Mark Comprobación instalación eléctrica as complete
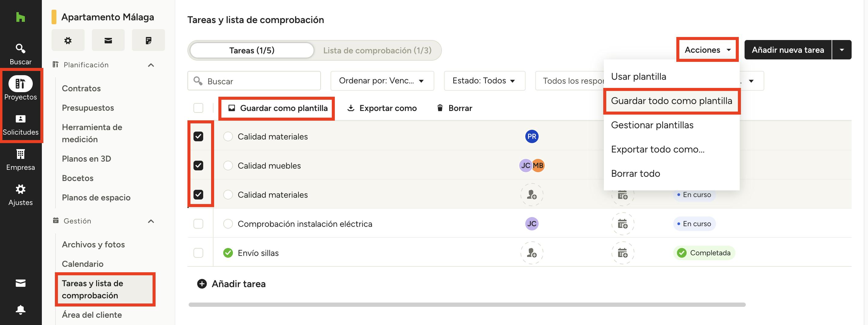This screenshot has height=325, width=868. click(228, 224)
